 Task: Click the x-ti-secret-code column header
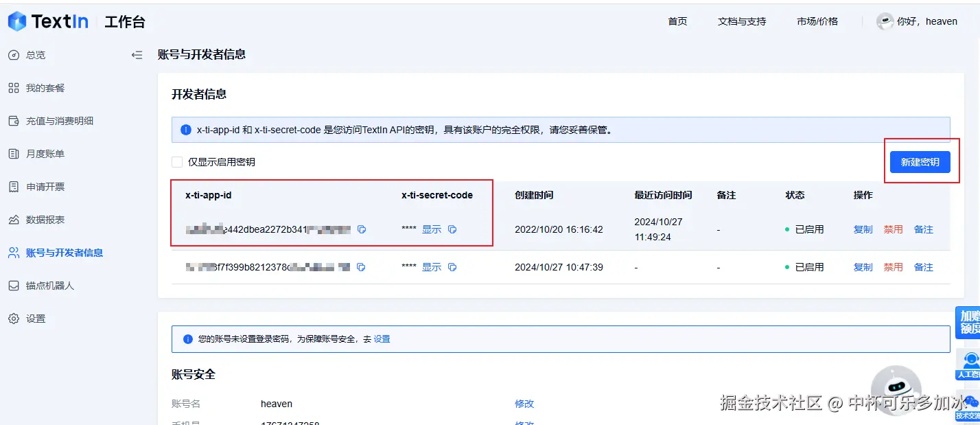point(437,195)
